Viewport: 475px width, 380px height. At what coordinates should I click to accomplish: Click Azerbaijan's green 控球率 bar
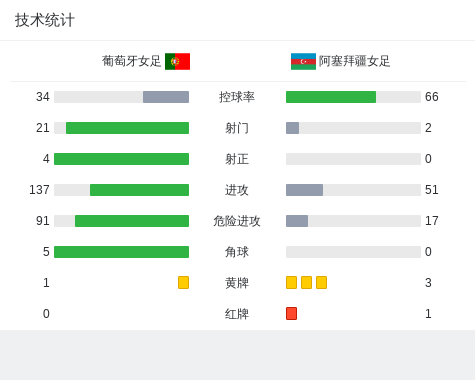(331, 97)
